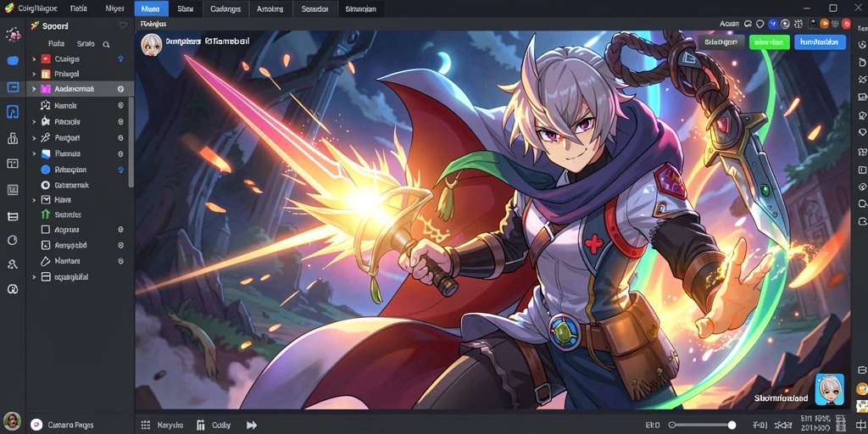Click the orange play circle icon top right

point(824,24)
